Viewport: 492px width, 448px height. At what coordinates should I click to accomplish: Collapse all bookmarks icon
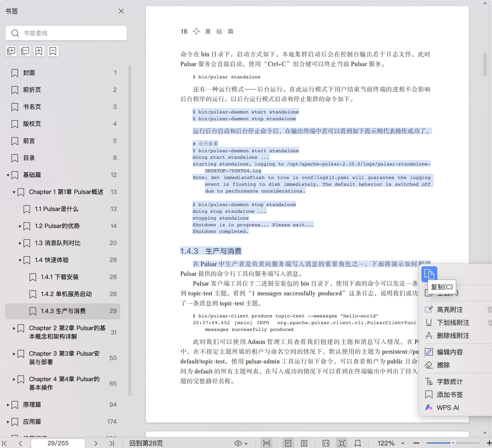(25, 51)
